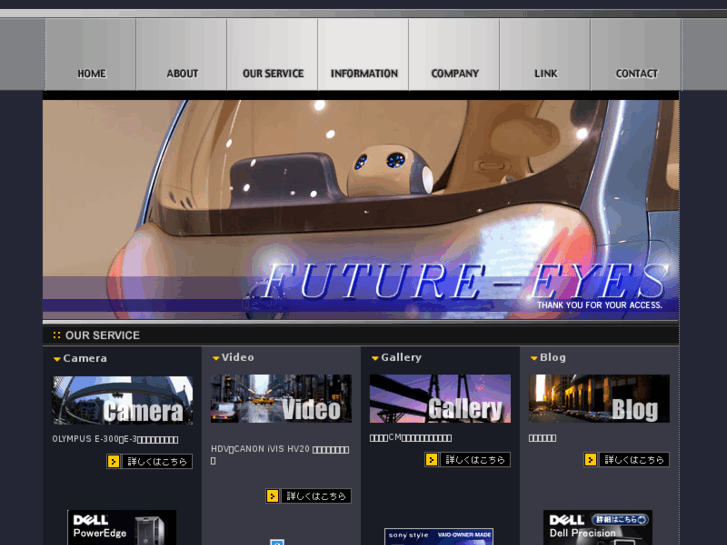The height and width of the screenshot is (545, 727).
Task: Click the yellow arrow icon beside Gallery heading
Action: [375, 358]
